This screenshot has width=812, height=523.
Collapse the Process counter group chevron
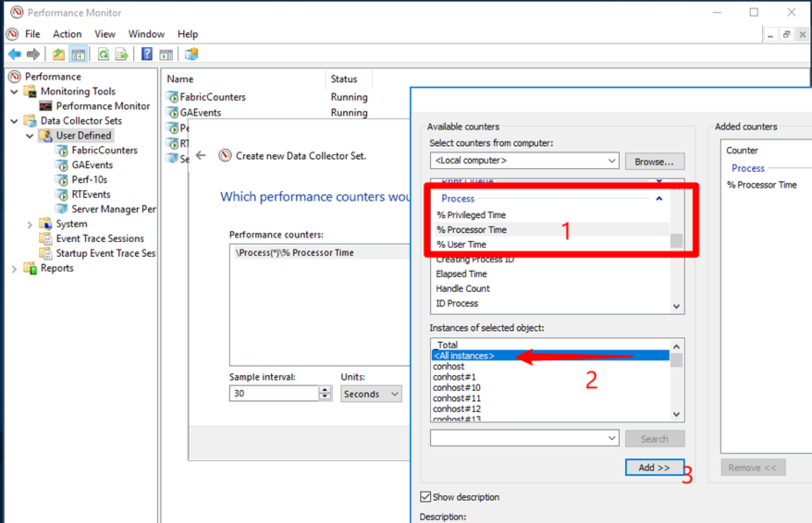pyautogui.click(x=659, y=199)
